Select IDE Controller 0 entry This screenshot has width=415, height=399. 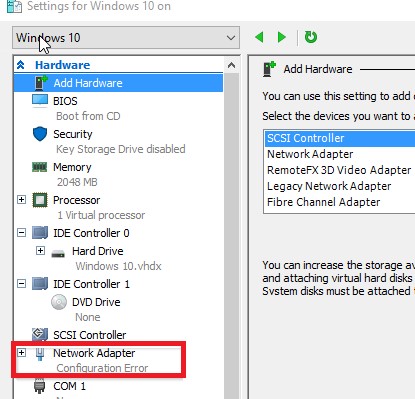click(91, 233)
